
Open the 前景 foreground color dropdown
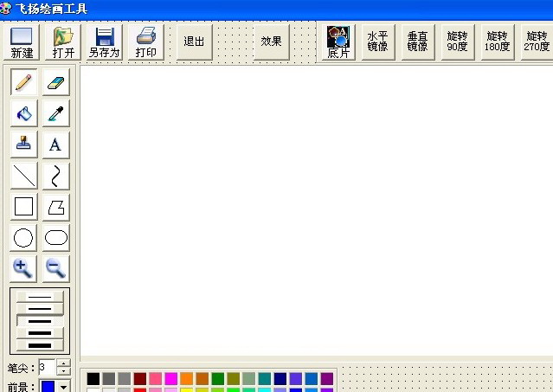pos(63,387)
